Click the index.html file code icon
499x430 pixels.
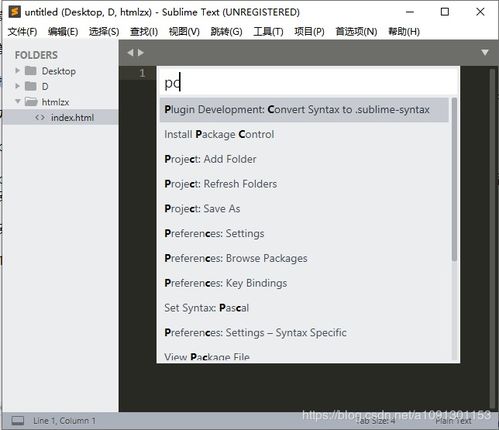point(40,117)
